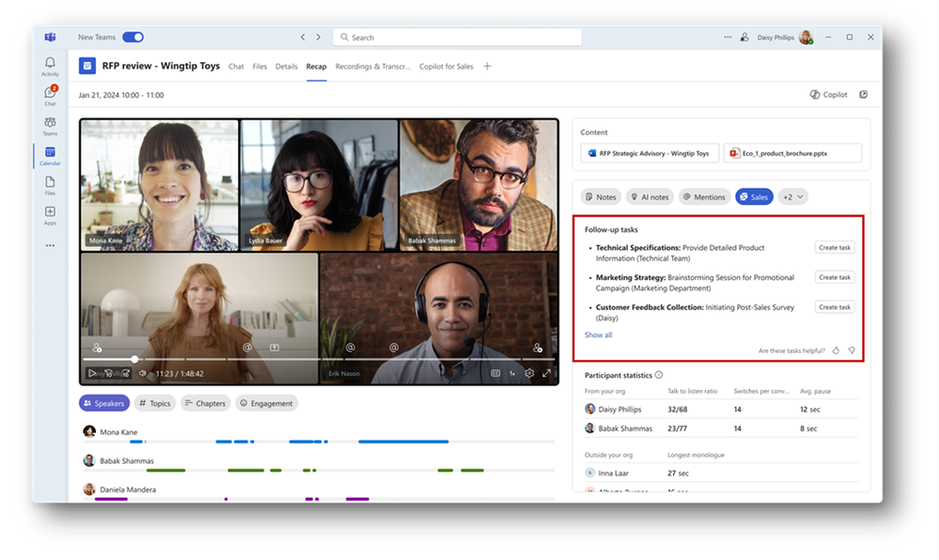Expand the recording to full screen

tap(547, 373)
